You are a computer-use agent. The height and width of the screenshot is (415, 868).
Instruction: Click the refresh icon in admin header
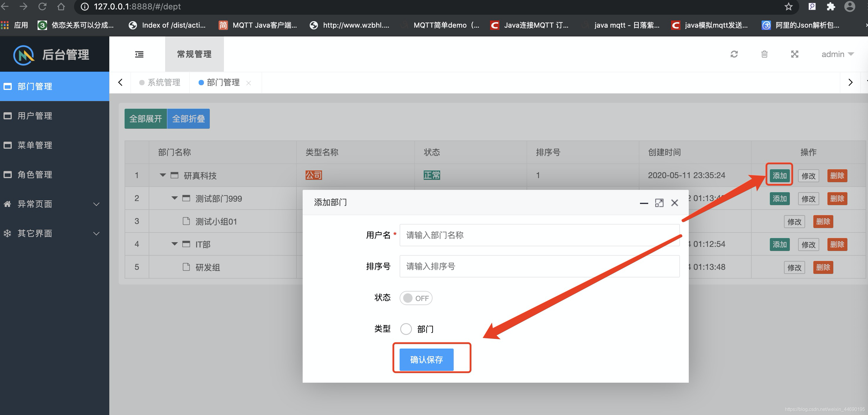pos(734,54)
